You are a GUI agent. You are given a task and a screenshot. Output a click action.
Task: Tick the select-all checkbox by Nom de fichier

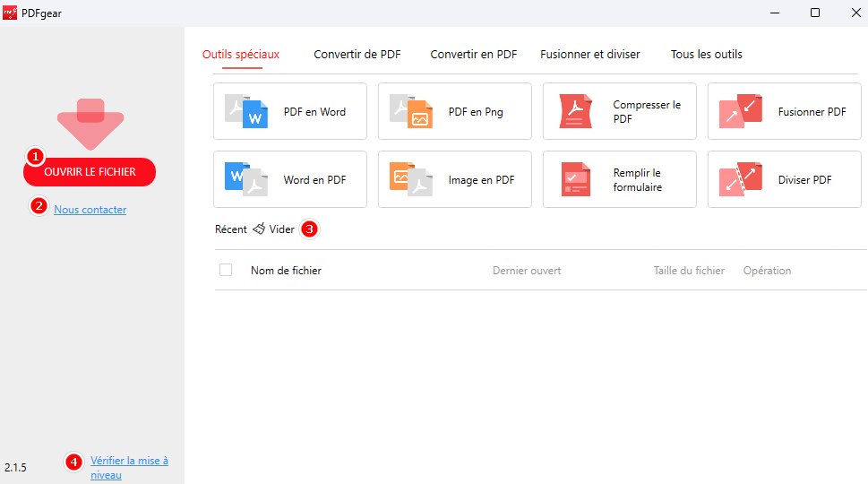(x=226, y=270)
